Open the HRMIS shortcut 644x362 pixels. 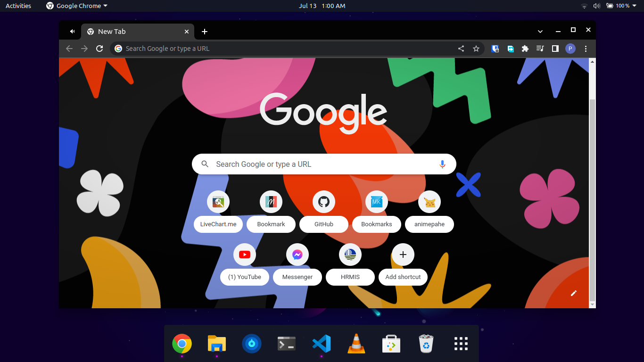(350, 264)
